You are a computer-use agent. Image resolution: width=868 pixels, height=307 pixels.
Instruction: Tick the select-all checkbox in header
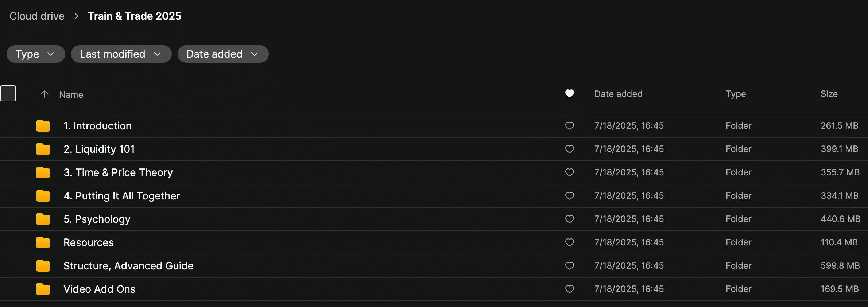coord(8,93)
